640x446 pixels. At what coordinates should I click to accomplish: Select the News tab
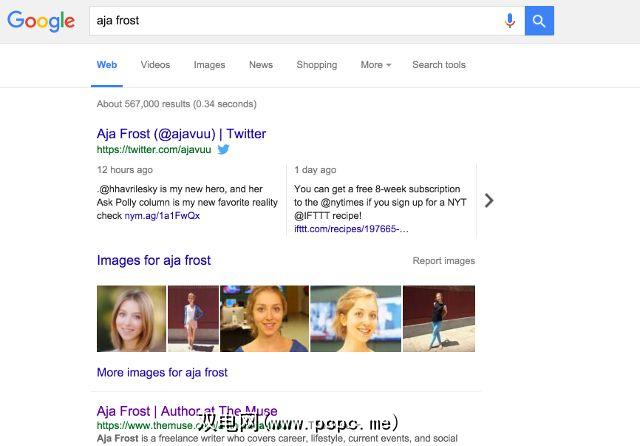click(x=261, y=65)
